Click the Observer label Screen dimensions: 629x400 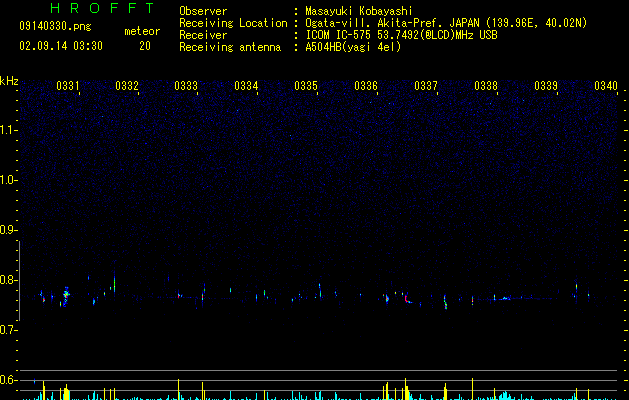point(203,11)
